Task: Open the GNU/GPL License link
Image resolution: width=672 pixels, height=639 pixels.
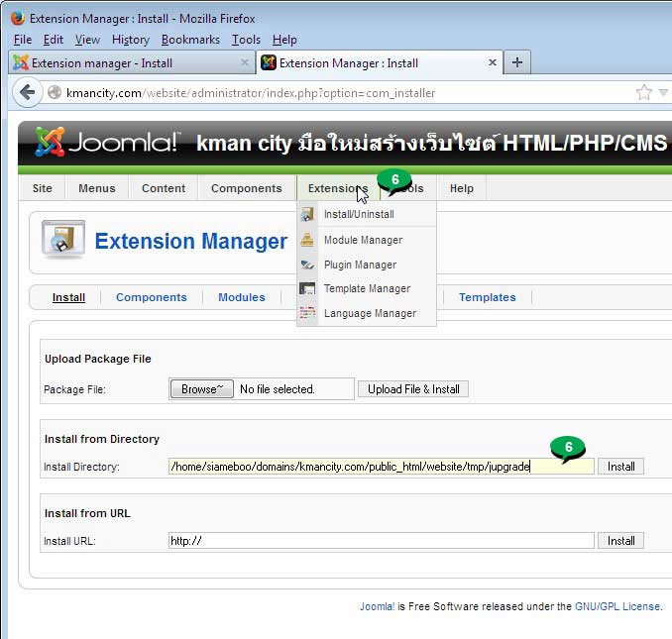Action: 617,606
